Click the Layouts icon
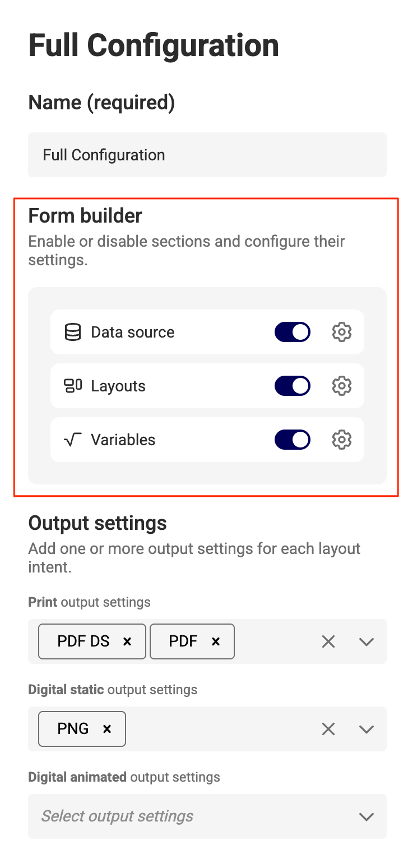The width and height of the screenshot is (408, 868). pos(73,386)
